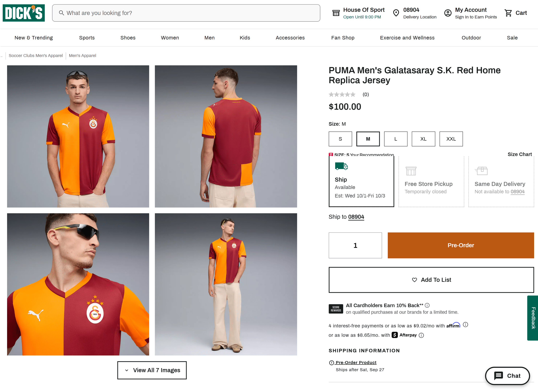
Task: Click the delivery location pin icon
Action: pos(396,13)
